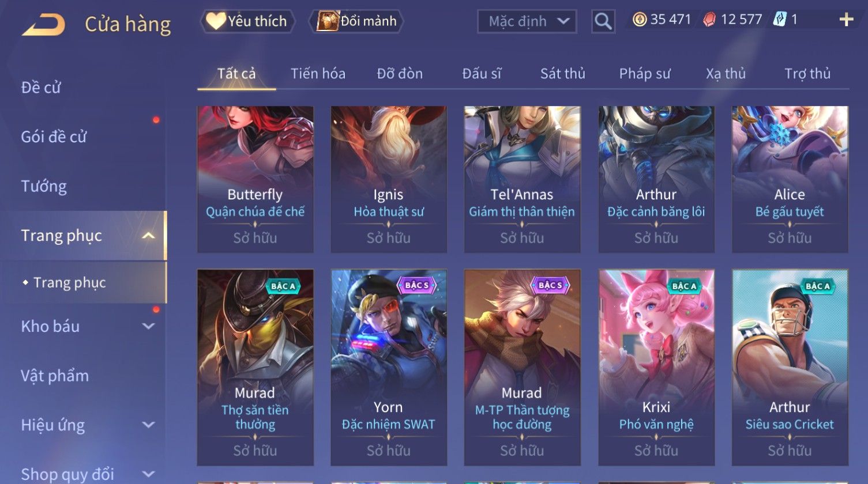Select the Pháp sư tab
Image resolution: width=868 pixels, height=484 pixels.
pos(645,74)
